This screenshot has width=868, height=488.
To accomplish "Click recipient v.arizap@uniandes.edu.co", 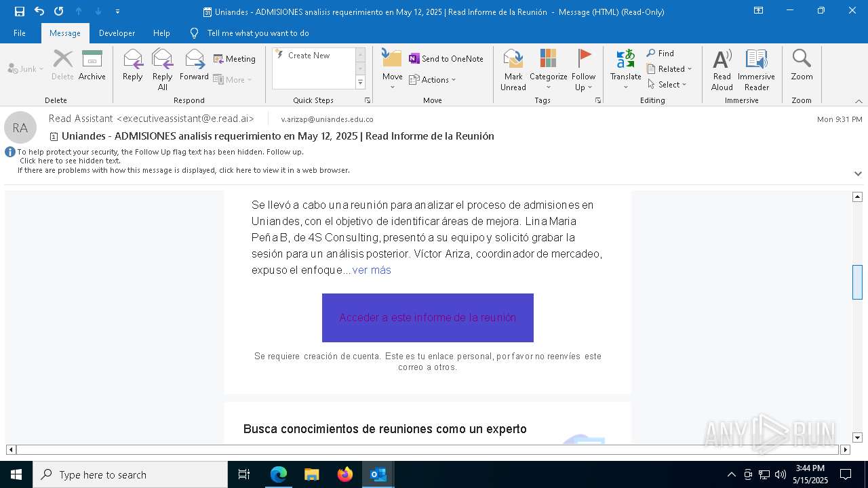I will pos(328,119).
